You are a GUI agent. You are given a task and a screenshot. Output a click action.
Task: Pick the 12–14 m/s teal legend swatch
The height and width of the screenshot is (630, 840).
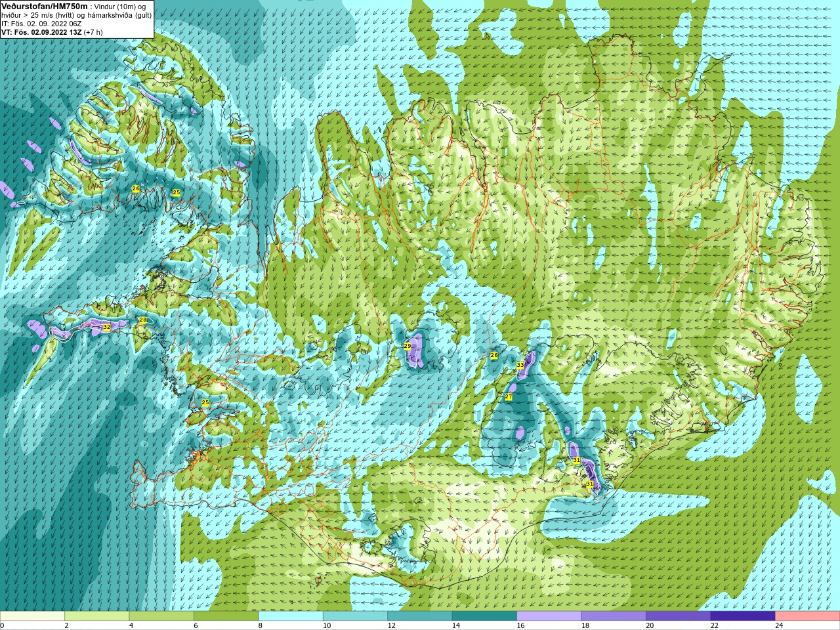(420, 616)
